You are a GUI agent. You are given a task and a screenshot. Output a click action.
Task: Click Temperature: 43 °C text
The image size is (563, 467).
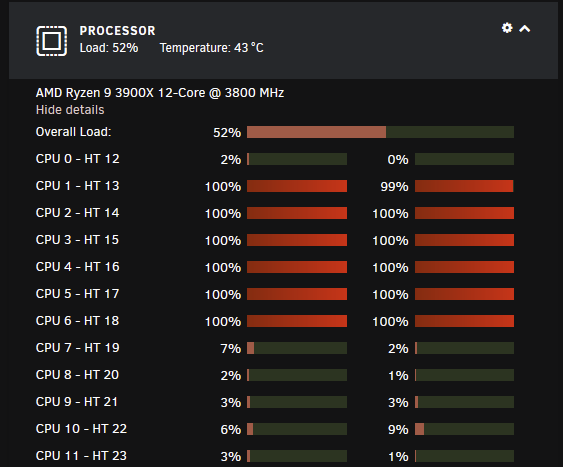211,48
